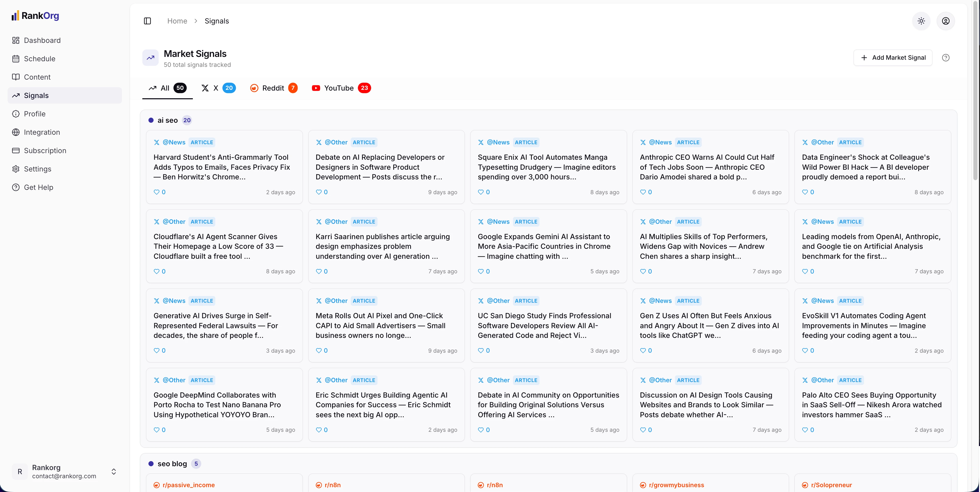Image resolution: width=980 pixels, height=492 pixels.
Task: Click Home in the breadcrumb
Action: (177, 21)
